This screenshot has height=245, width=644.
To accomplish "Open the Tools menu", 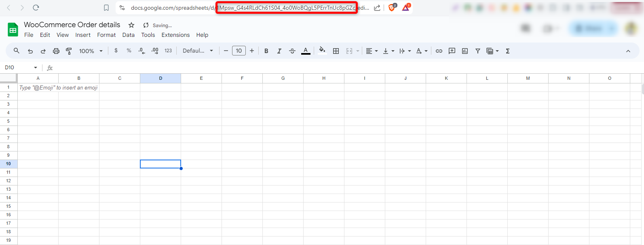I will point(148,35).
